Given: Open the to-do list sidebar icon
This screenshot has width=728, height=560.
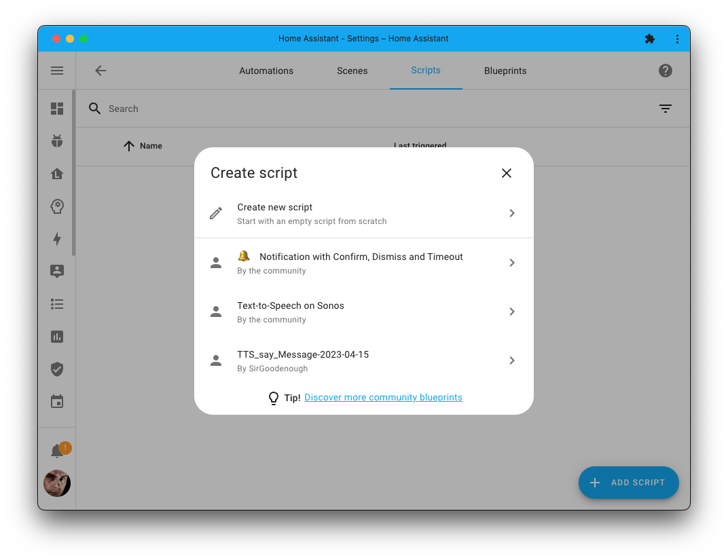Looking at the screenshot, I should [57, 304].
